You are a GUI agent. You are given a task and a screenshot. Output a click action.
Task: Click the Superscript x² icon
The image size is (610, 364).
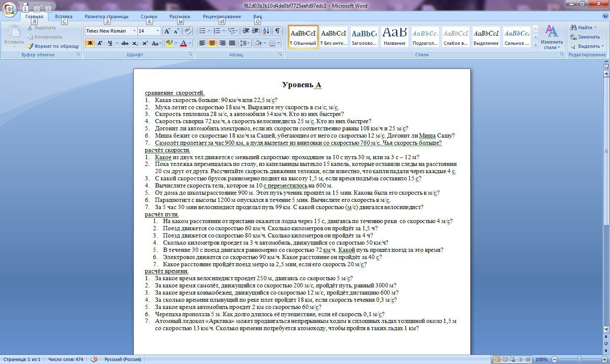coord(145,43)
